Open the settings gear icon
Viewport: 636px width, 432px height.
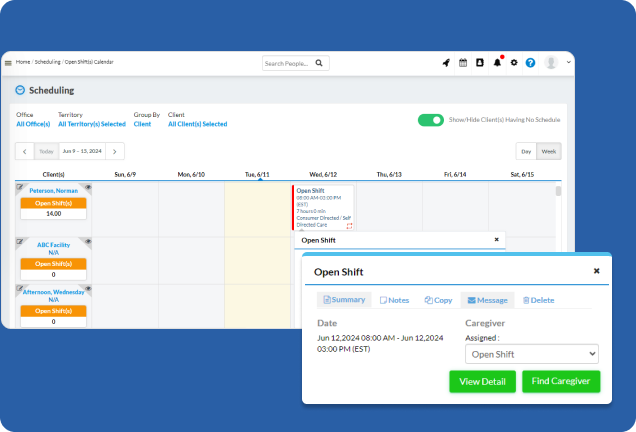[x=514, y=63]
